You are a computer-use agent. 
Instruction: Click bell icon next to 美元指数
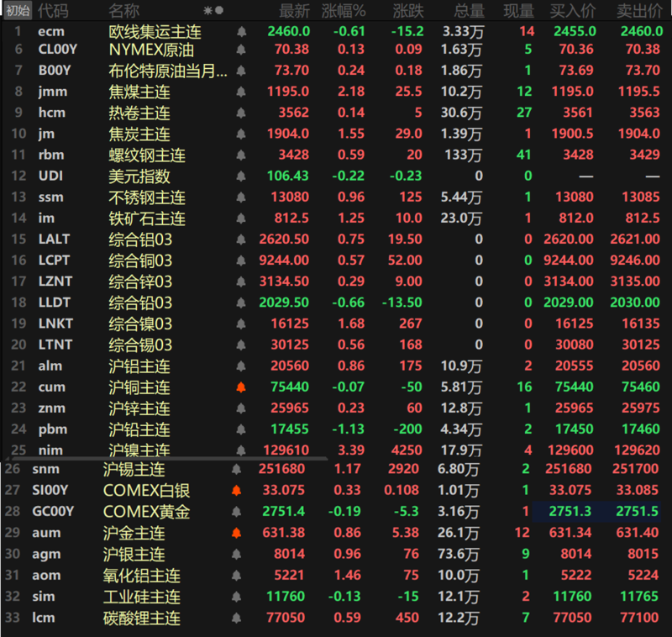coord(241,176)
